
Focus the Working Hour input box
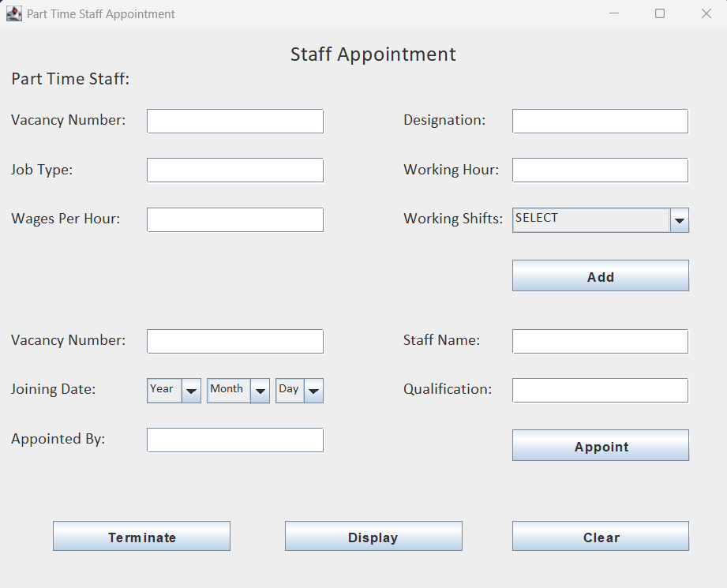pyautogui.click(x=600, y=170)
